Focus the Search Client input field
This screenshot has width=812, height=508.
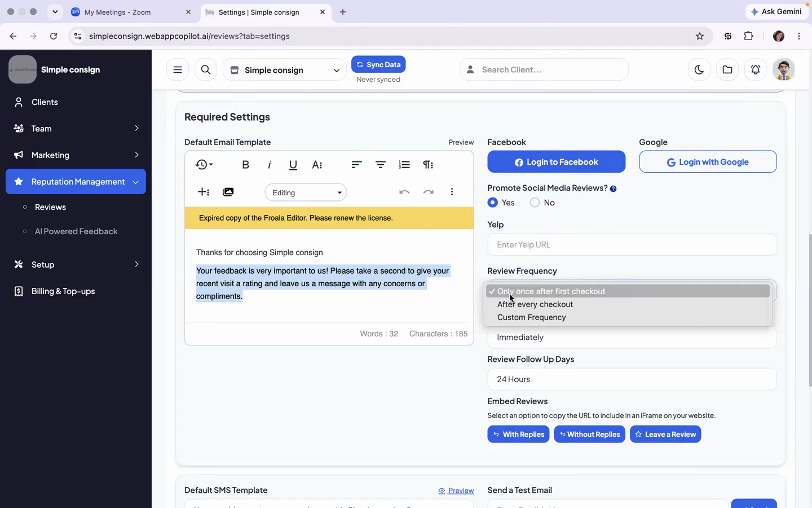[544, 69]
